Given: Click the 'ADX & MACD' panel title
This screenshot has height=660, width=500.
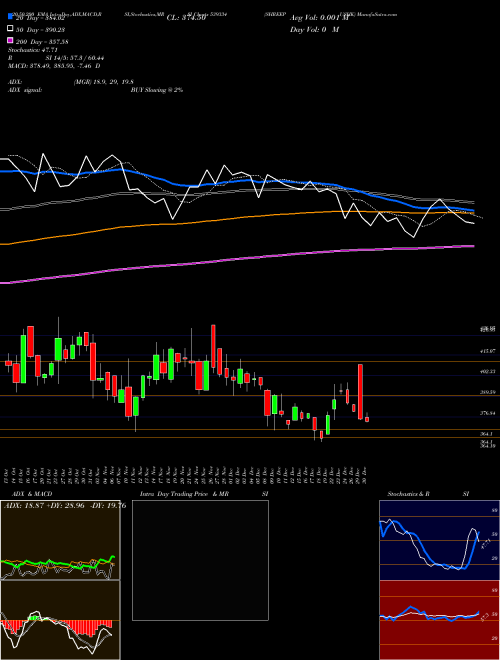Looking at the screenshot, I should point(32,494).
